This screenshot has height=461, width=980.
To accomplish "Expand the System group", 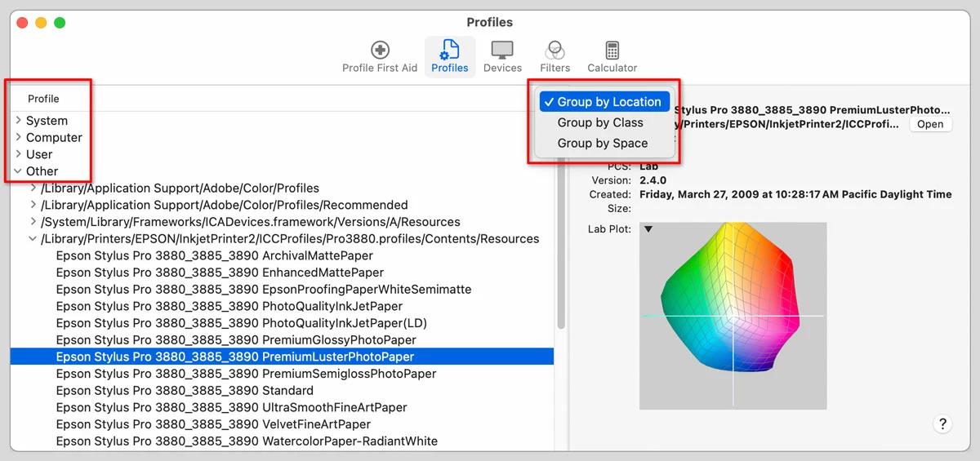I will pyautogui.click(x=19, y=120).
